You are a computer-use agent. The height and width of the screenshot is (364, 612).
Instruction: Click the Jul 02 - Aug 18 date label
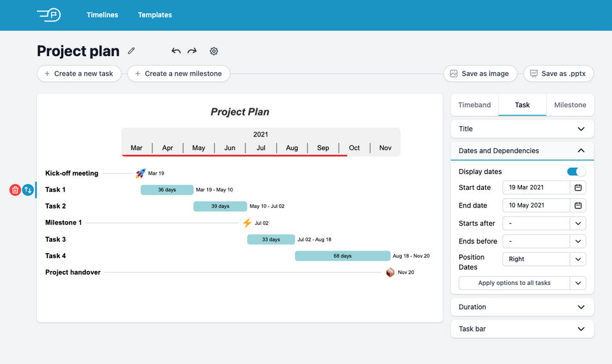314,240
